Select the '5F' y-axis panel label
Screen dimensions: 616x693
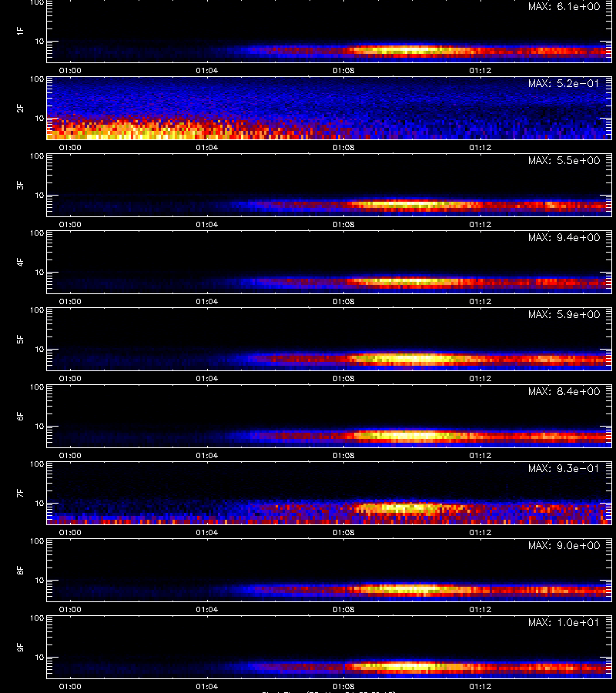tap(20, 339)
